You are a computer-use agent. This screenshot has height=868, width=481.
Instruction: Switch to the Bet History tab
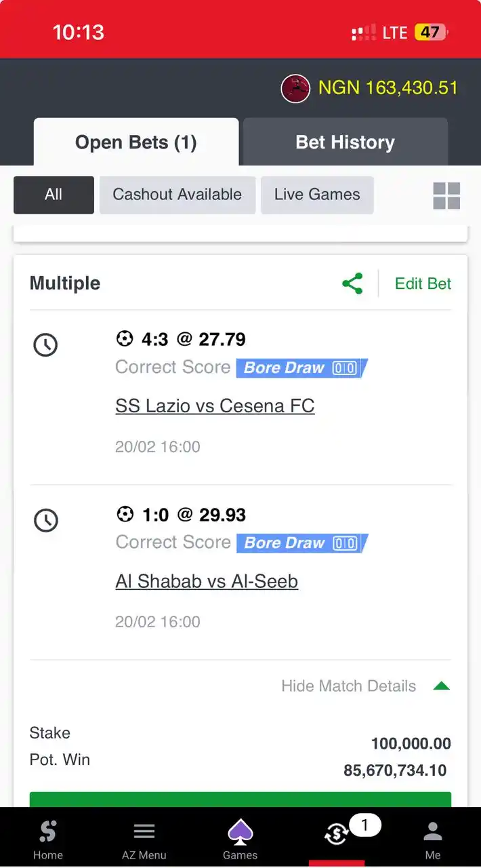pos(346,142)
